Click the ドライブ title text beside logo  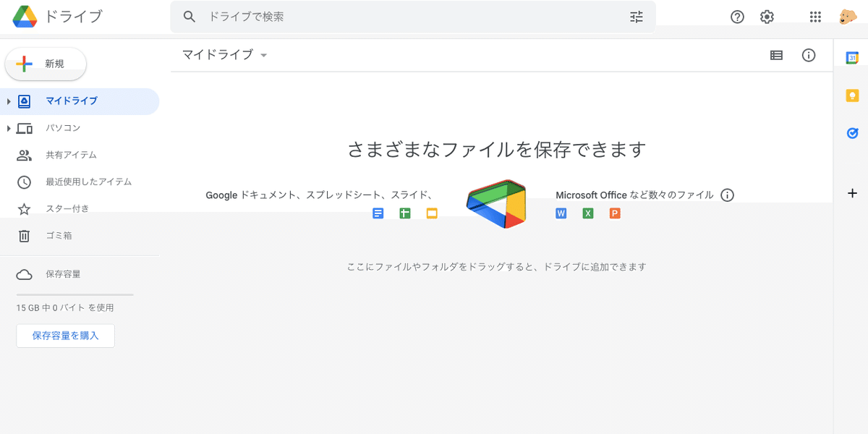tap(74, 17)
